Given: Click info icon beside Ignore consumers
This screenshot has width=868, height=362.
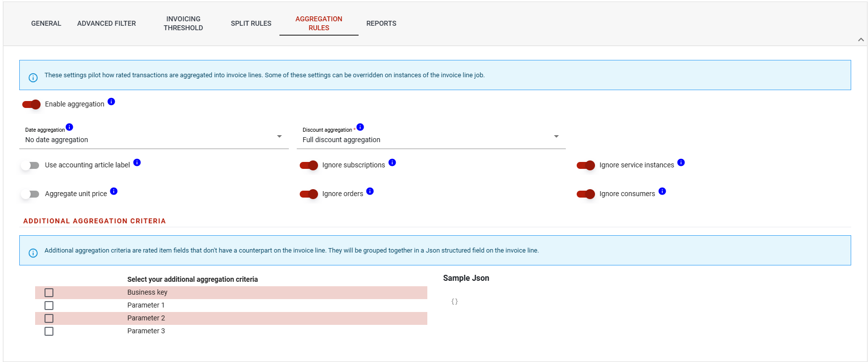Looking at the screenshot, I should (662, 191).
